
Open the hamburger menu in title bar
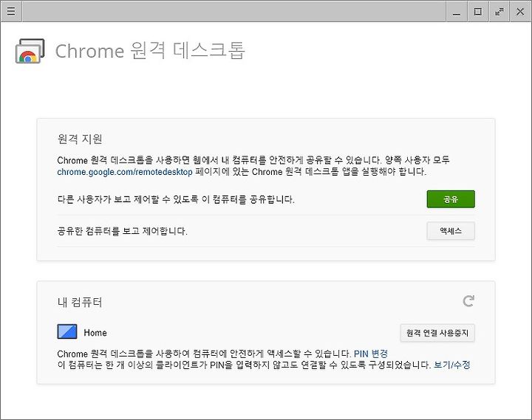[11, 11]
